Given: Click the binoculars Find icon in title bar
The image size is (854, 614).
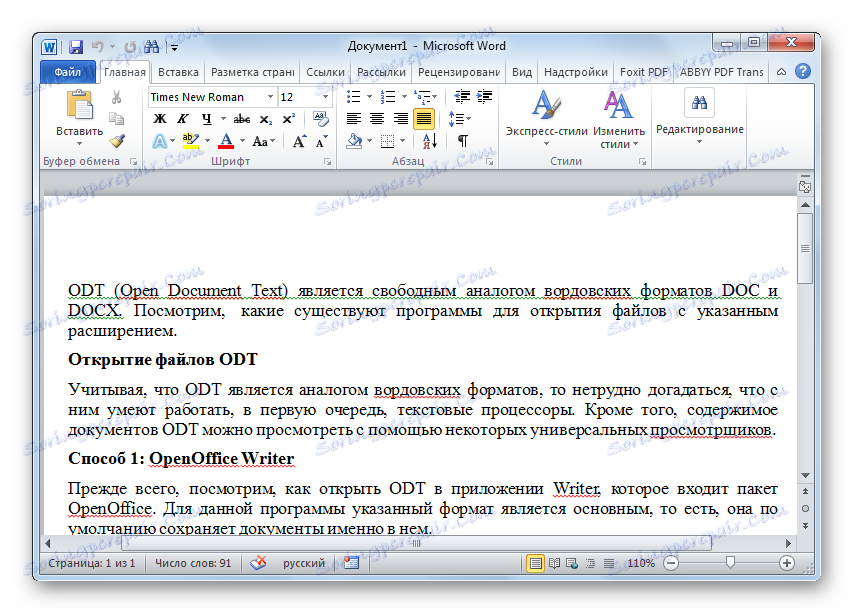Looking at the screenshot, I should (x=151, y=47).
